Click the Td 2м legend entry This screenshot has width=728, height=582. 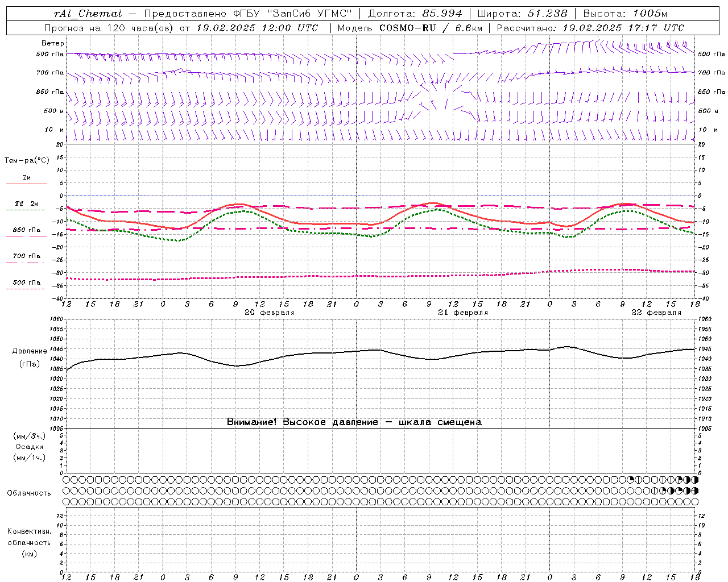[27, 203]
